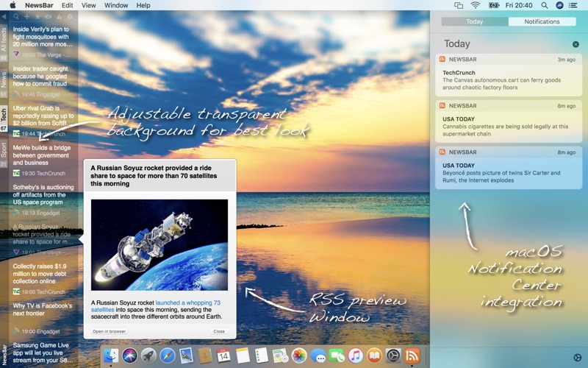This screenshot has width=588, height=368.
Task: Clear Today notifications with round x button
Action: [576, 44]
